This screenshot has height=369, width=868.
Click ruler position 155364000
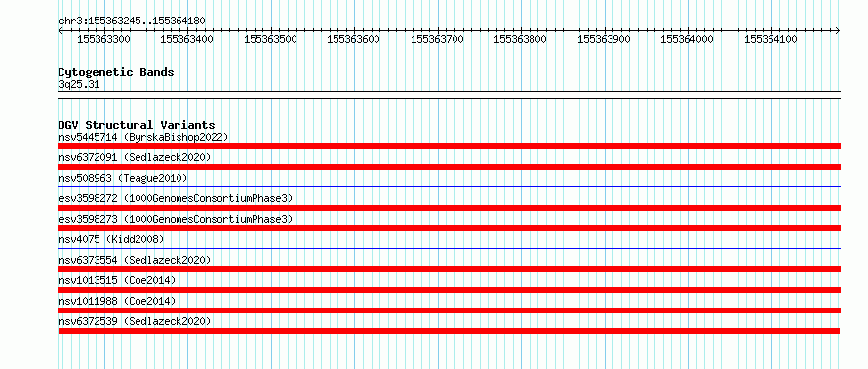[x=688, y=39]
